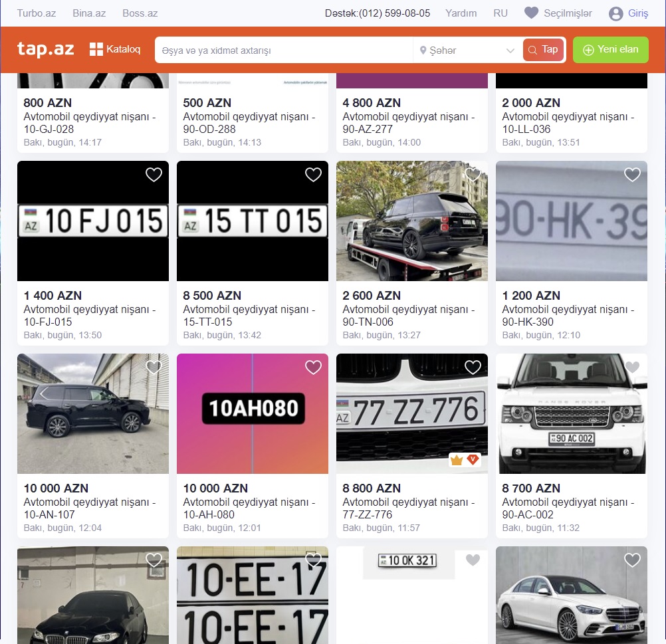Image resolution: width=666 pixels, height=644 pixels.
Task: Click the VIP badge on 77-ZZ-776 listing
Action: click(473, 460)
